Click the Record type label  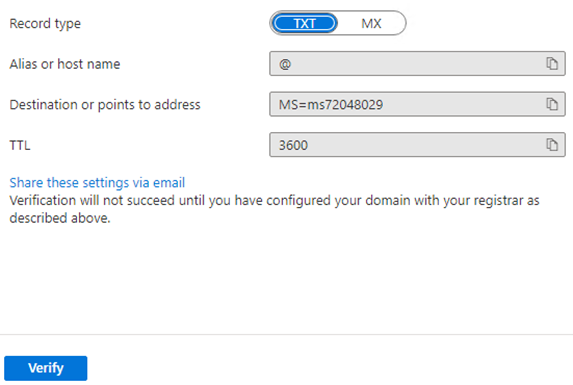45,24
